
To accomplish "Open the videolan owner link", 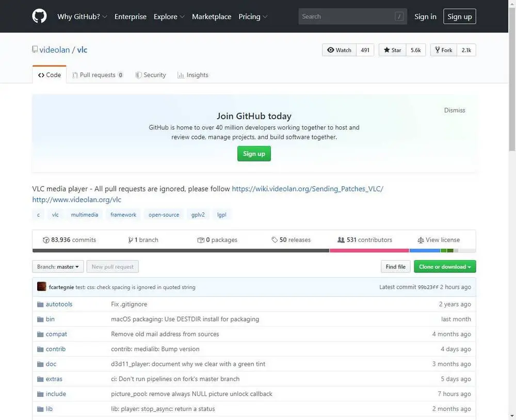I will pos(55,50).
